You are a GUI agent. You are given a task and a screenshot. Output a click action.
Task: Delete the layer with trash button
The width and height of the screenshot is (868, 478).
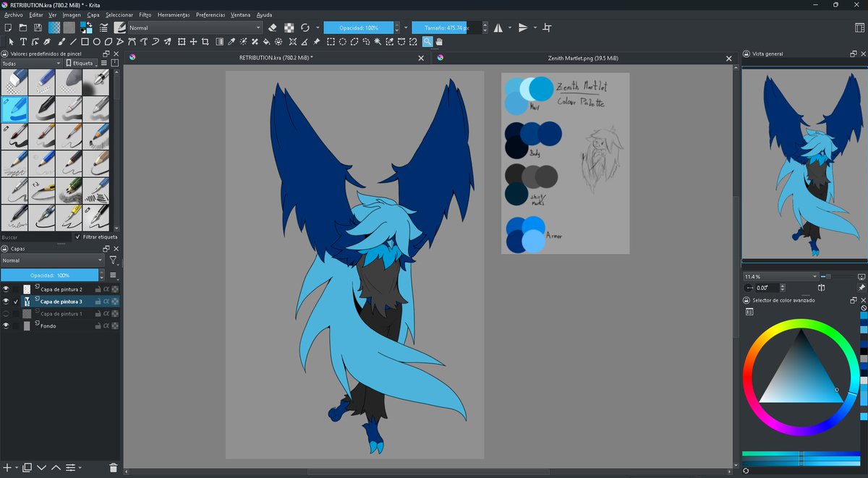click(114, 468)
